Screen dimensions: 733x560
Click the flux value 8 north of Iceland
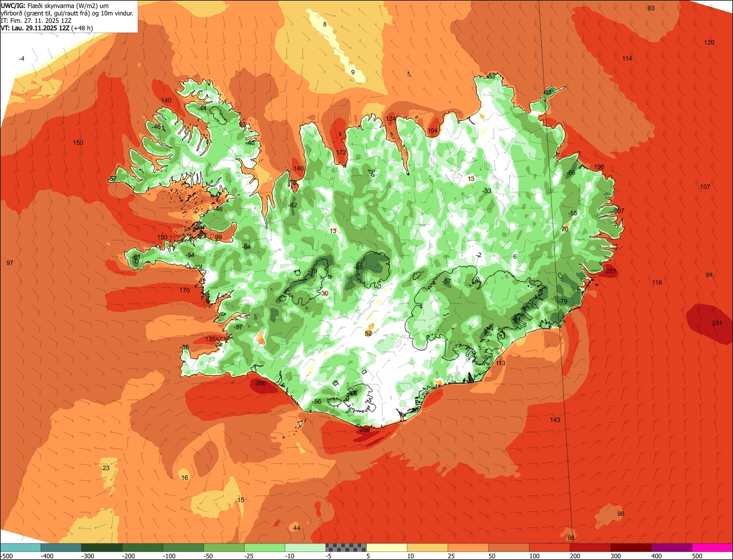point(325,24)
